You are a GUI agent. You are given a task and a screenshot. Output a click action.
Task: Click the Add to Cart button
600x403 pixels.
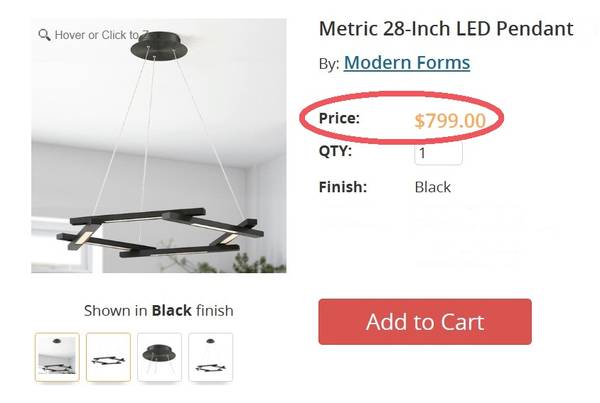pyautogui.click(x=425, y=322)
